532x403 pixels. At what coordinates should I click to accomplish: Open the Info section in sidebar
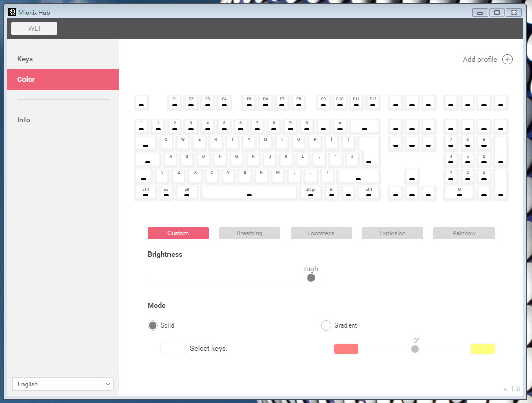pos(63,120)
